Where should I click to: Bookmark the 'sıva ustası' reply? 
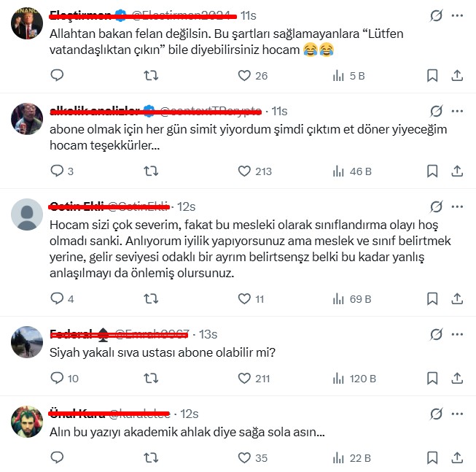pos(432,379)
